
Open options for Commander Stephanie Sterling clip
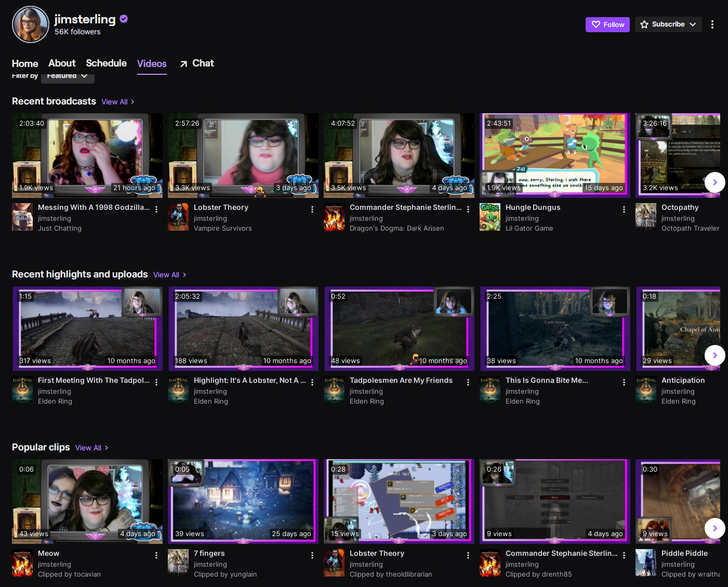tap(624, 555)
